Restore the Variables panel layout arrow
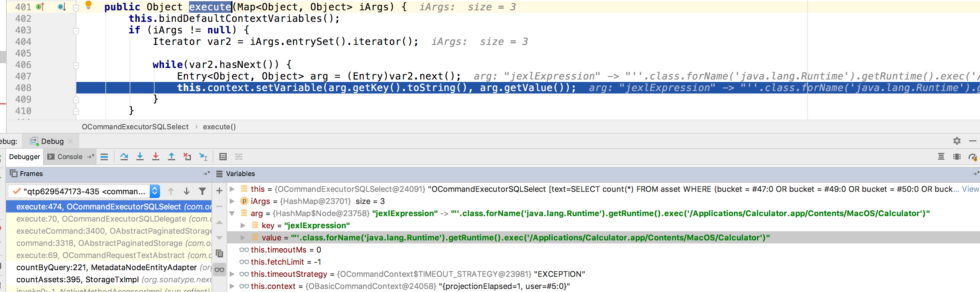This screenshot has width=980, height=292. [x=976, y=173]
